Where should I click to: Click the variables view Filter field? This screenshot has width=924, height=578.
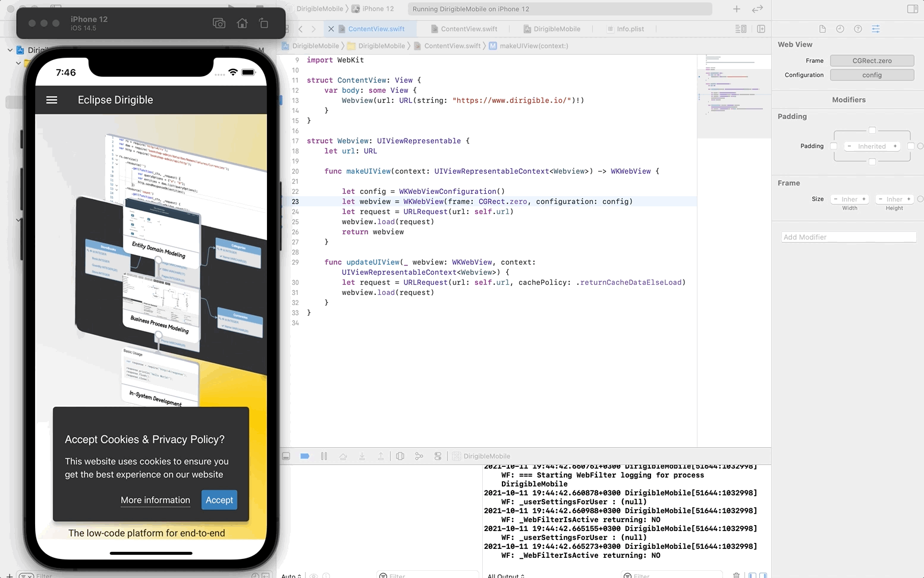(428, 575)
